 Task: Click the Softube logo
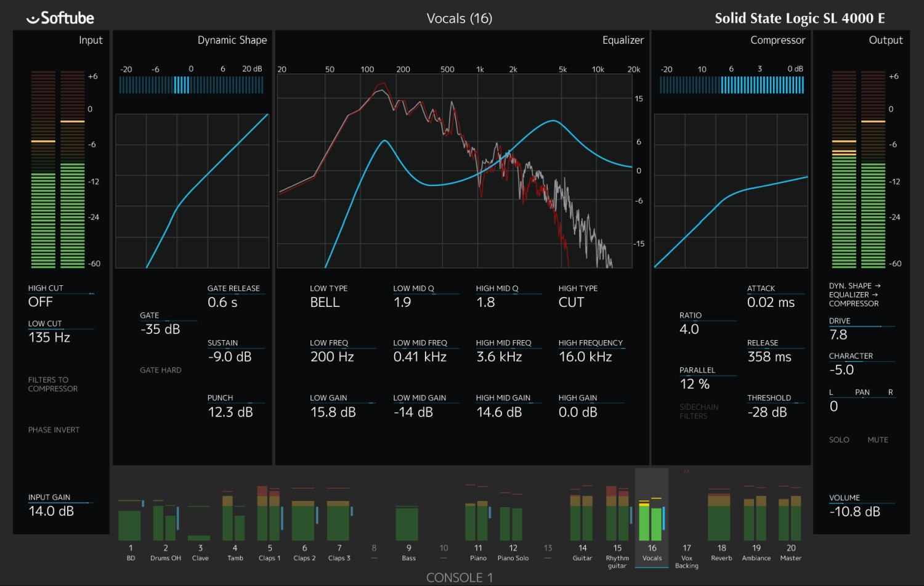[60, 18]
